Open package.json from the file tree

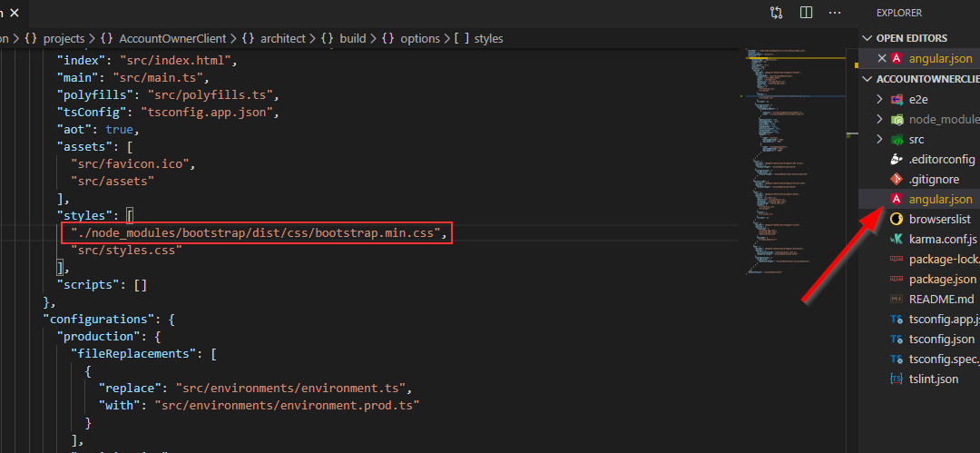point(942,279)
